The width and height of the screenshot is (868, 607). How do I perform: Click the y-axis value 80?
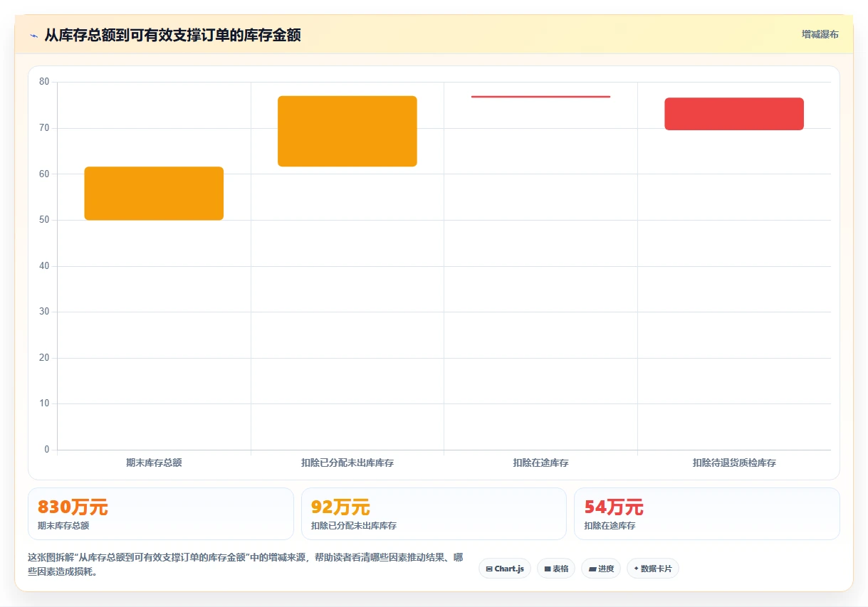(x=44, y=82)
